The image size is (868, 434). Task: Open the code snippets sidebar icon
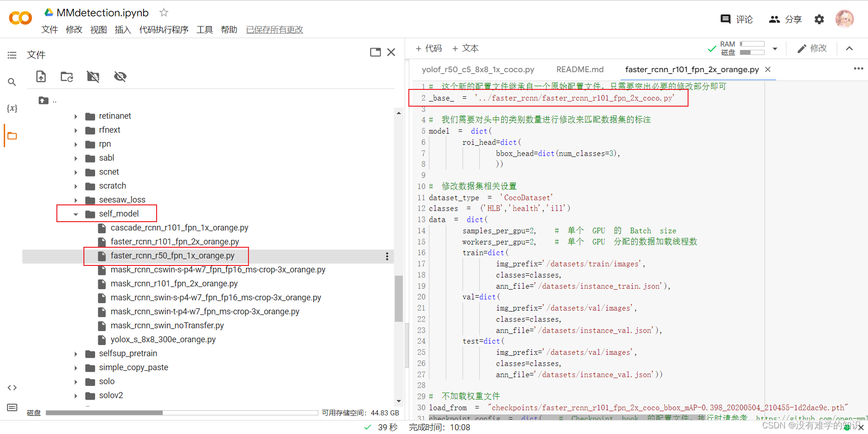(x=12, y=387)
